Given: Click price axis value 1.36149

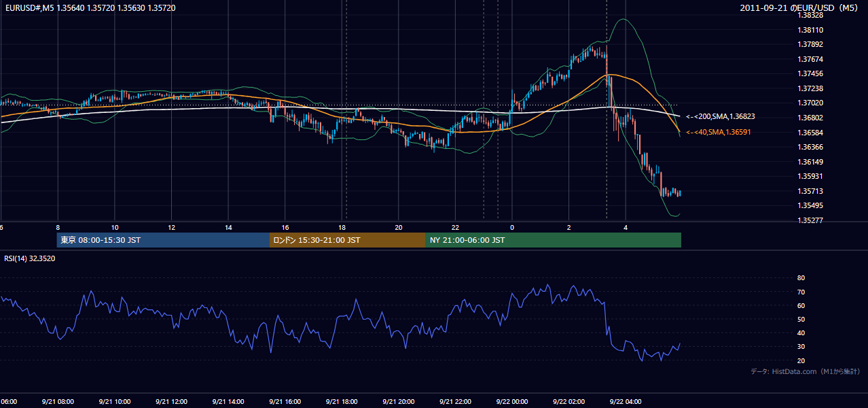Looking at the screenshot, I should click(x=810, y=162).
